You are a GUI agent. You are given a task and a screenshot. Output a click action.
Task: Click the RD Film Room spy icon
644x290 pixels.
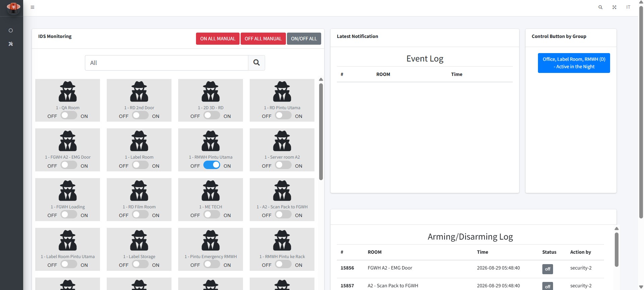pyautogui.click(x=139, y=191)
